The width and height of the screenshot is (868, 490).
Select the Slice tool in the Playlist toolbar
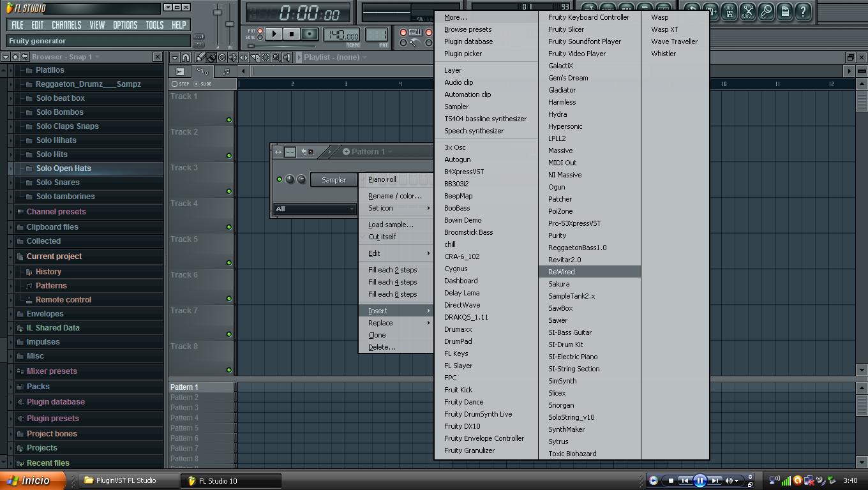click(255, 57)
